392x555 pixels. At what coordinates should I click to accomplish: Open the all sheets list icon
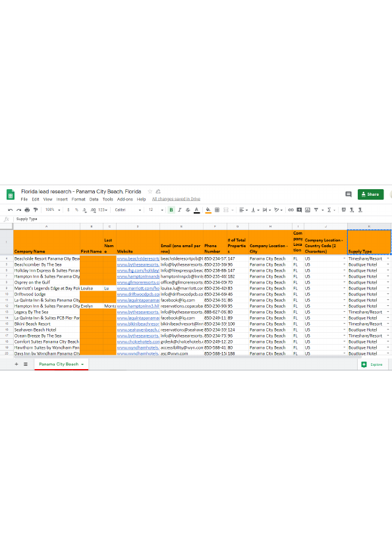coord(26,364)
